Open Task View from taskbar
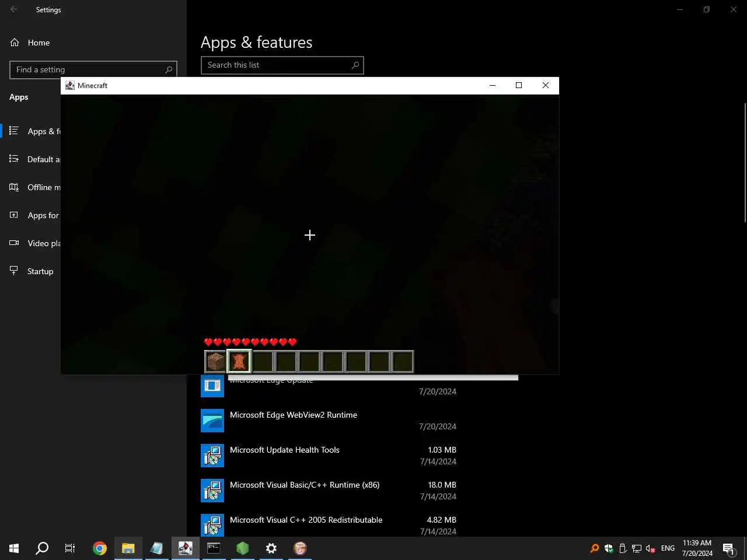 (70, 548)
